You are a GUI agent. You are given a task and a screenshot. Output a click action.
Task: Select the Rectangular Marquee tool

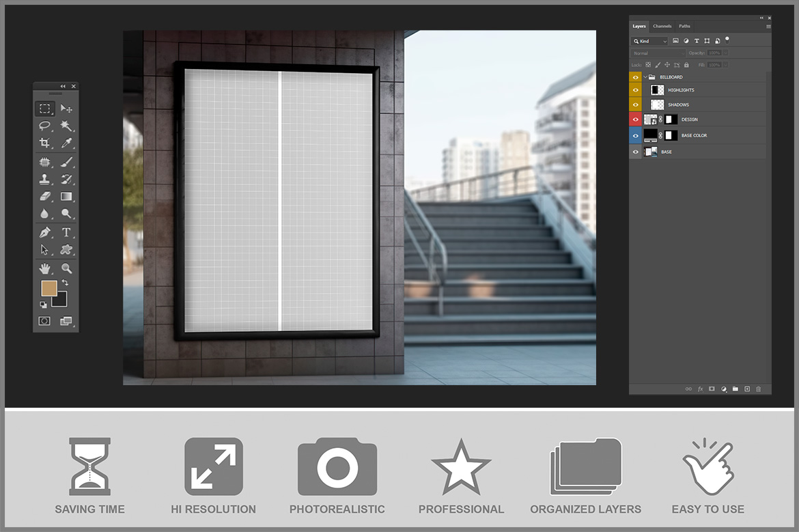(44, 109)
